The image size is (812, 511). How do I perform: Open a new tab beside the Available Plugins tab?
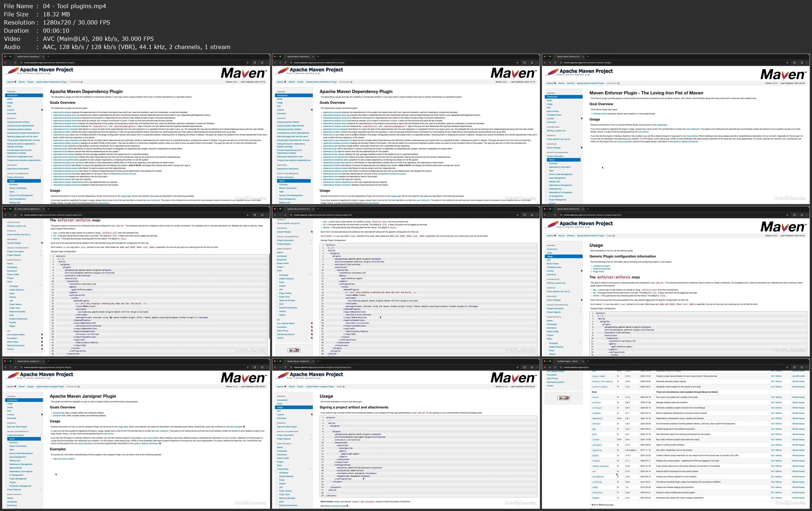click(x=588, y=361)
